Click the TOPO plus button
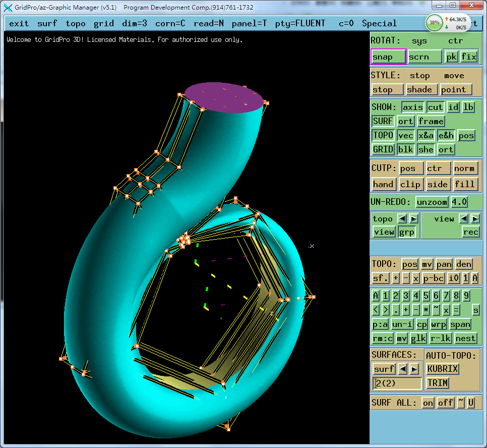This screenshot has height=448, width=487. click(396, 278)
